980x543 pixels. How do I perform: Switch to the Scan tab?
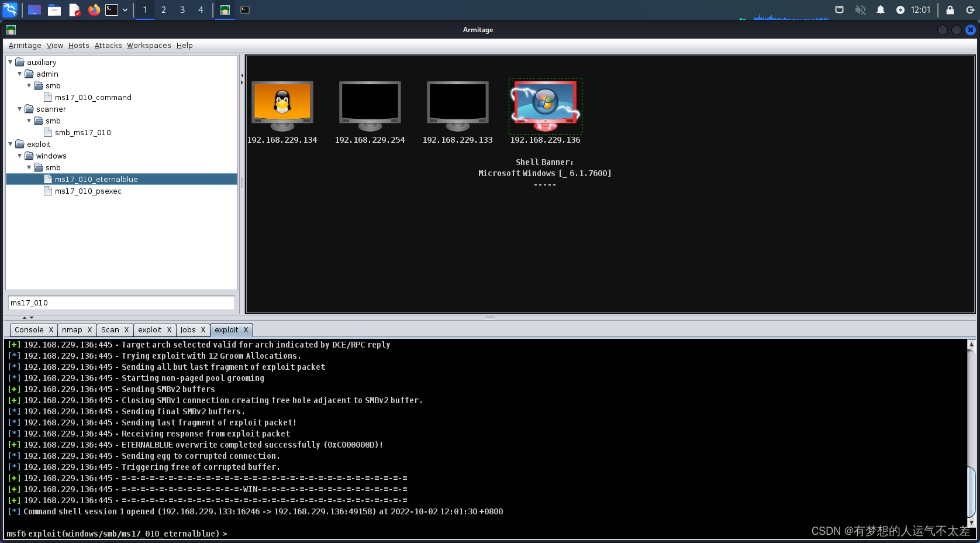110,330
